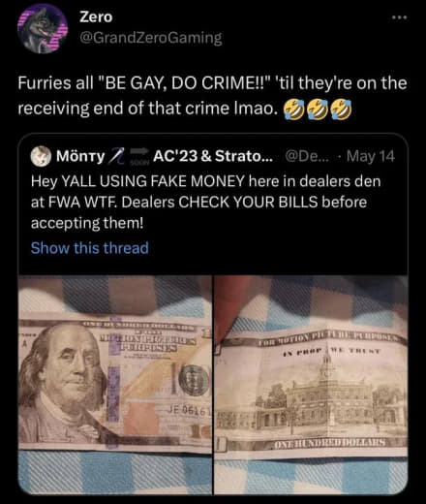Click the main tweet text about furries
The width and height of the screenshot is (426, 504).
[x=212, y=96]
